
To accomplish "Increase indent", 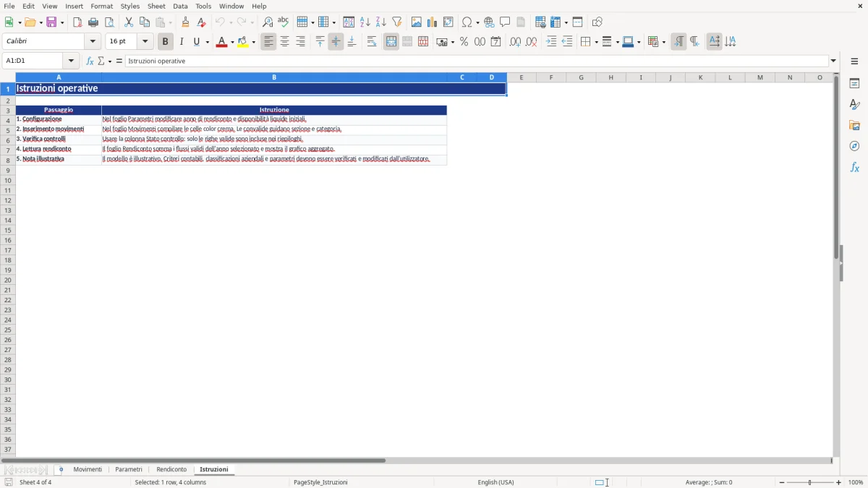I will pyautogui.click(x=551, y=42).
